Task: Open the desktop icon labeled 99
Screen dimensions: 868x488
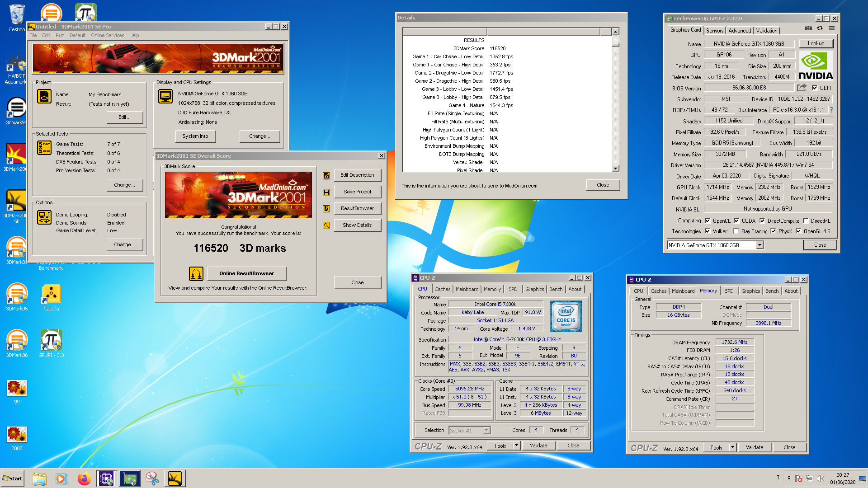Action: pyautogui.click(x=17, y=391)
